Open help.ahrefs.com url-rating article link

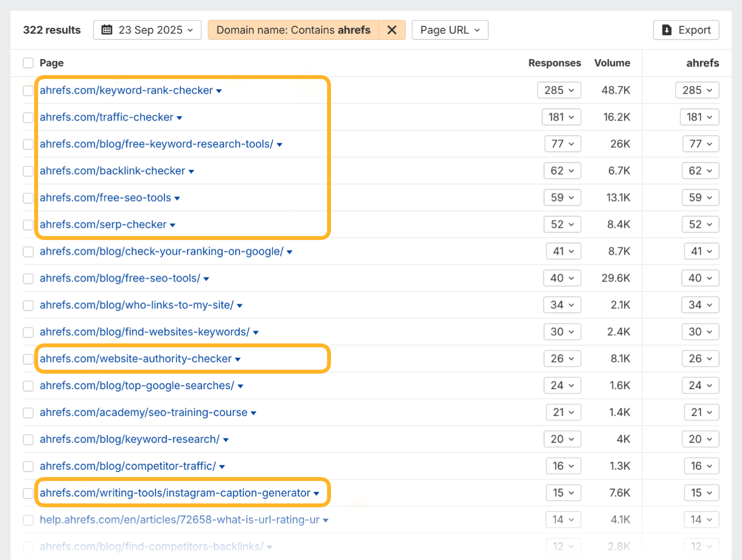tap(180, 520)
